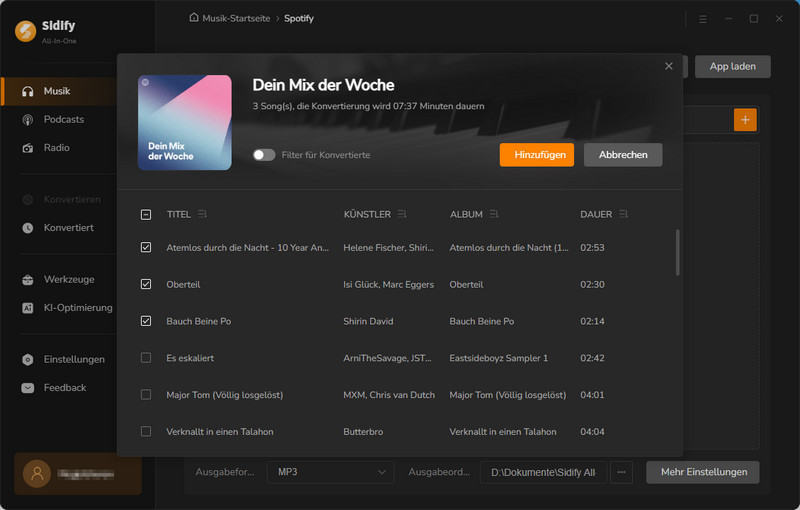Click the user avatar icon

[37, 474]
